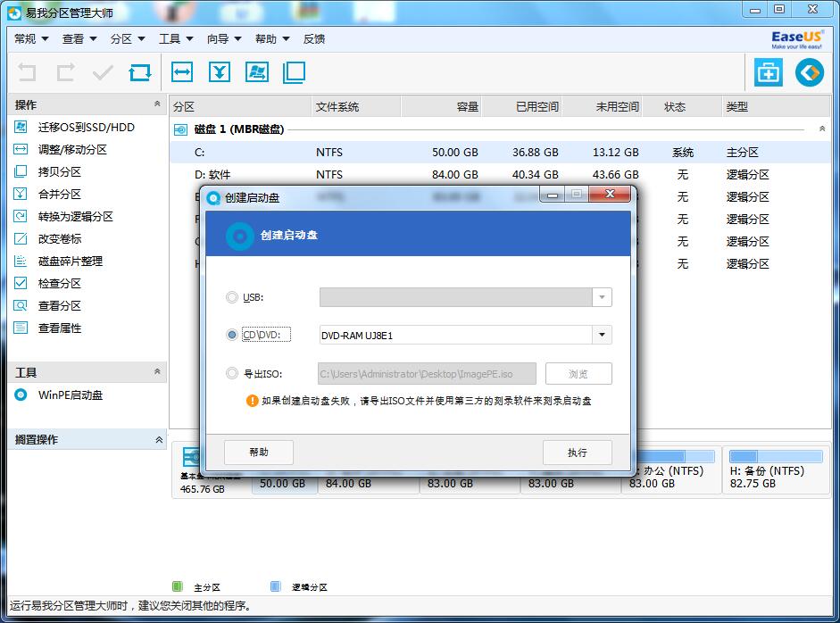Click the 帮助 button in the dialog
This screenshot has height=623, width=840.
pyautogui.click(x=259, y=453)
